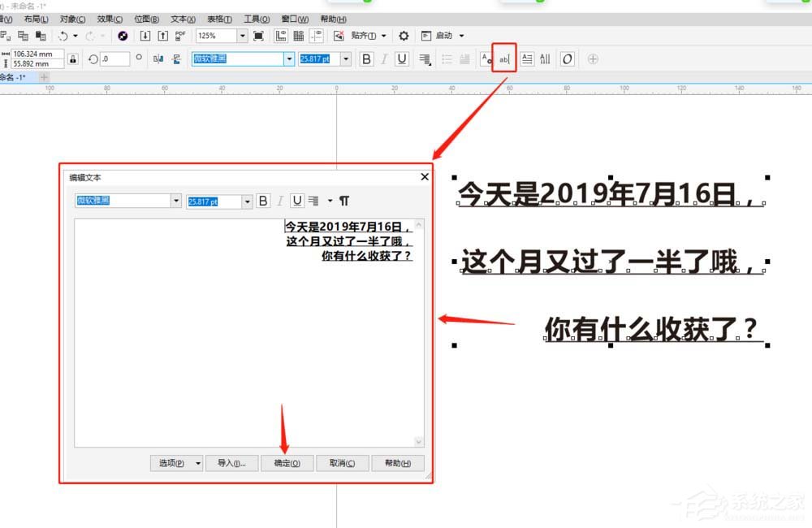Select the vertical text orientation icon
Screen dimensions: 812x528
click(544, 58)
